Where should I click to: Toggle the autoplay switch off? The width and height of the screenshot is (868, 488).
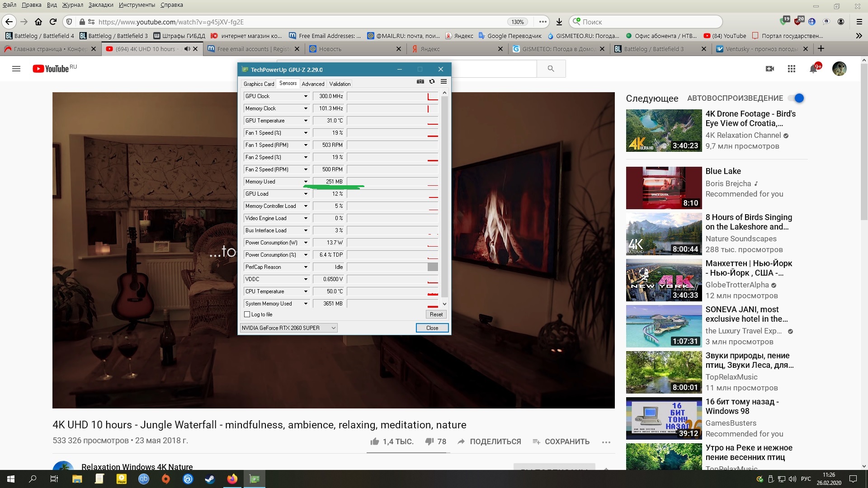[x=797, y=98]
